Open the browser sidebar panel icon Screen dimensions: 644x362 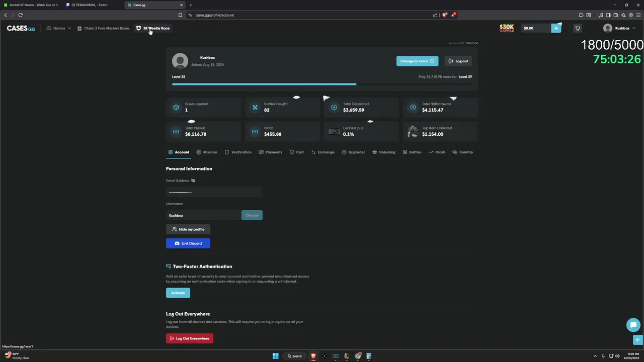(x=608, y=15)
